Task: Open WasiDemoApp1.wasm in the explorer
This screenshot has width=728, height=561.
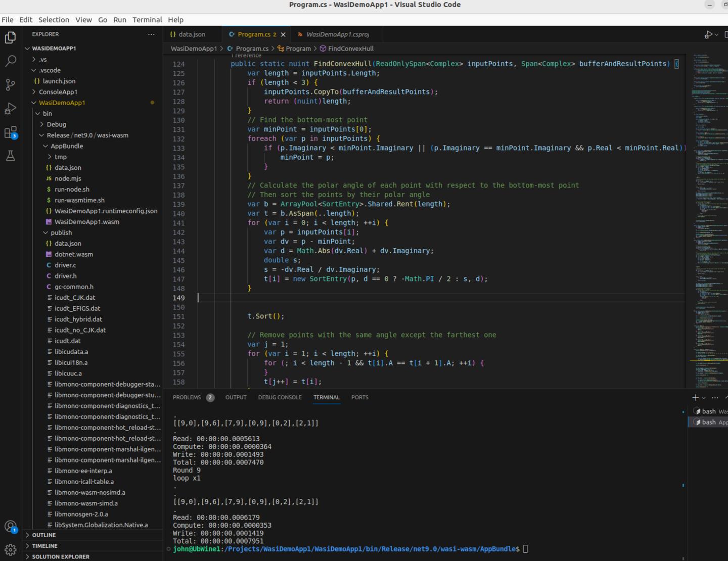Action: (x=87, y=222)
